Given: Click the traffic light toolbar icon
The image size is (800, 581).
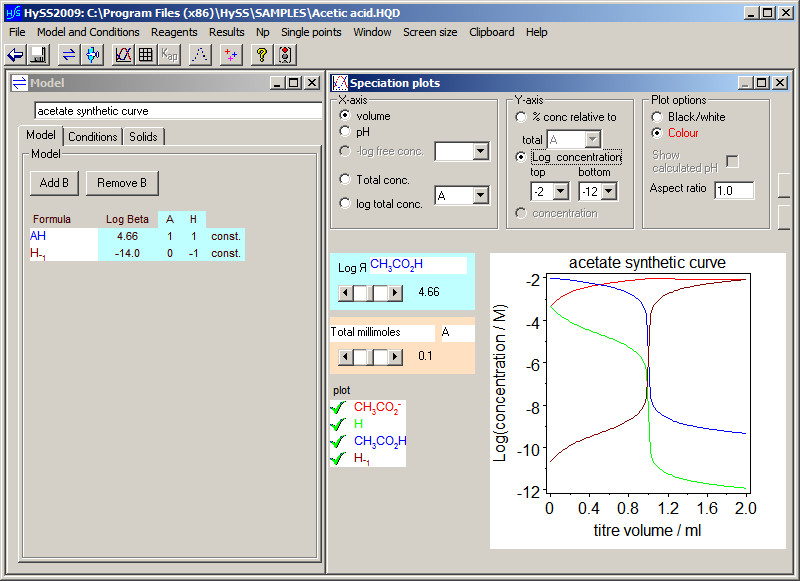Looking at the screenshot, I should 285,55.
